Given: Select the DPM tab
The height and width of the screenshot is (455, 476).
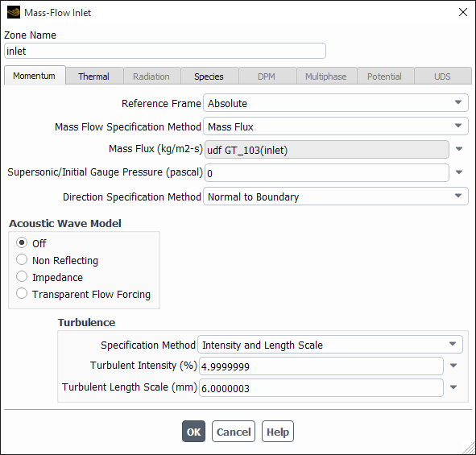Looking at the screenshot, I should click(267, 77).
